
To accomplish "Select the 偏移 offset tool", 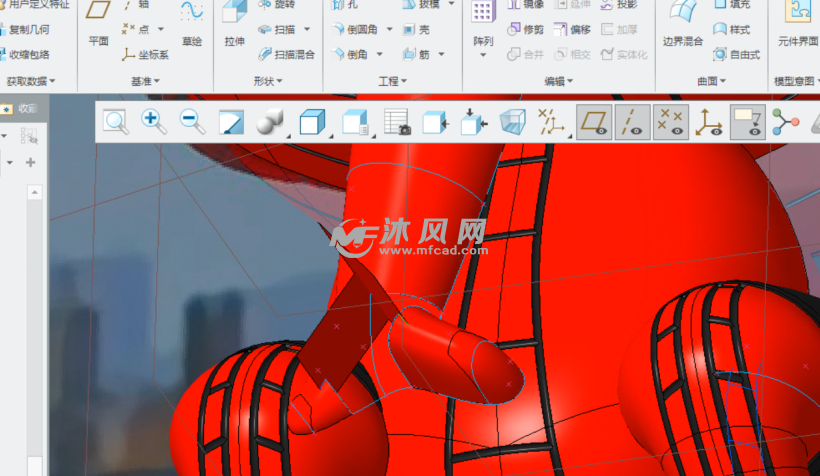I will (573, 30).
